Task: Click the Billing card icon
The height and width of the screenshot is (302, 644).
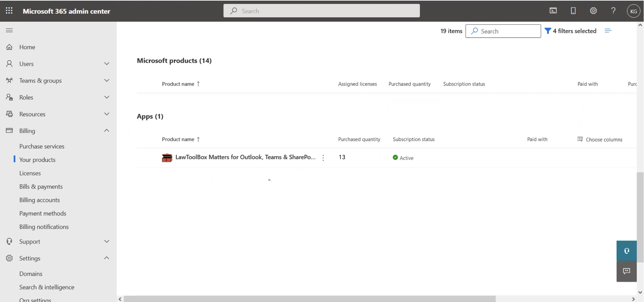Action: click(9, 130)
